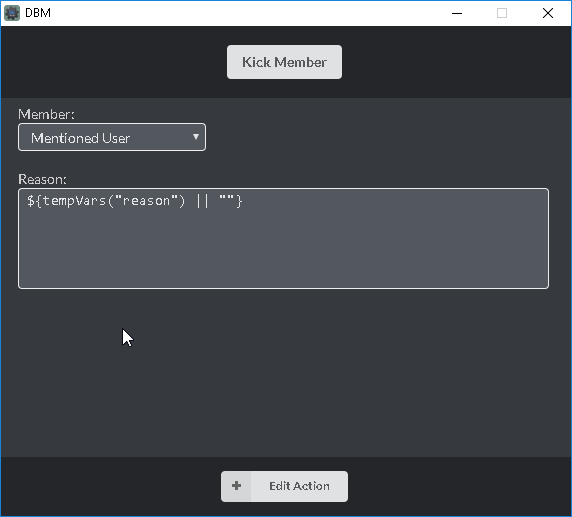Click empty title bar area
The width and height of the screenshot is (572, 517).
(248, 13)
